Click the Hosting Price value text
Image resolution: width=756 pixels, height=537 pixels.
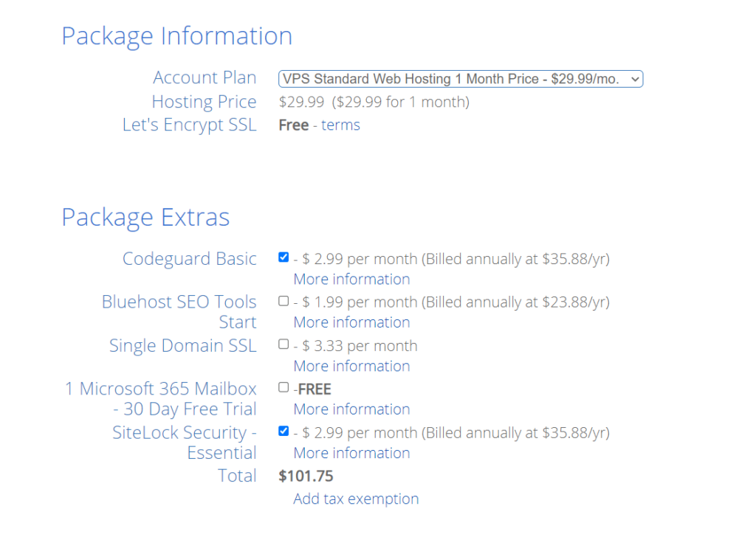click(374, 102)
